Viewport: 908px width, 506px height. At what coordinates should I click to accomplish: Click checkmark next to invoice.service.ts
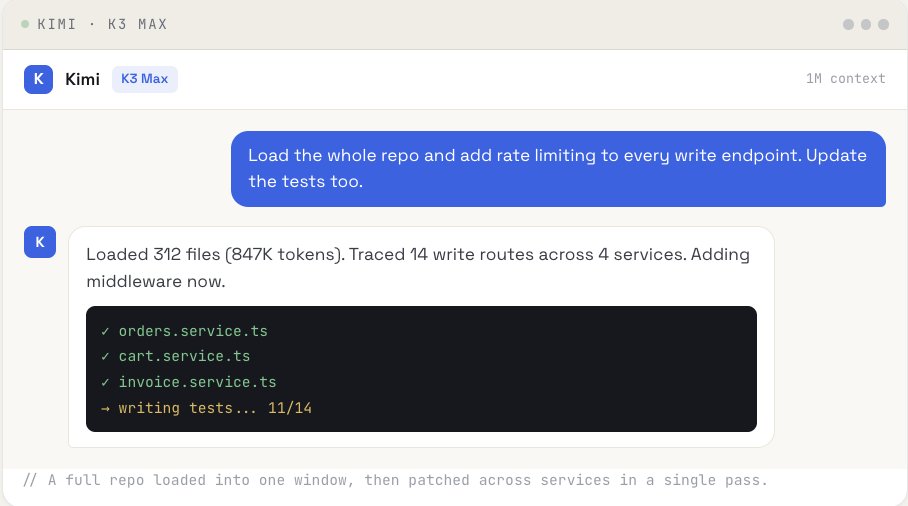[105, 382]
